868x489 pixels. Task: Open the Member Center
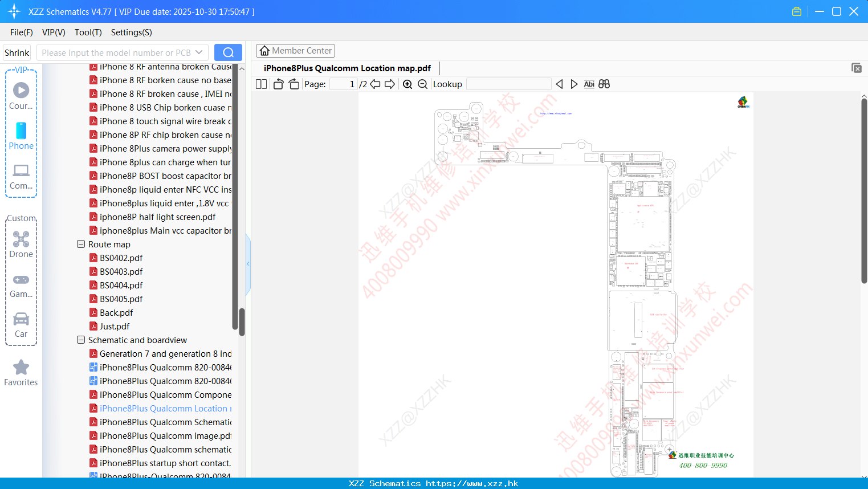pyautogui.click(x=295, y=51)
